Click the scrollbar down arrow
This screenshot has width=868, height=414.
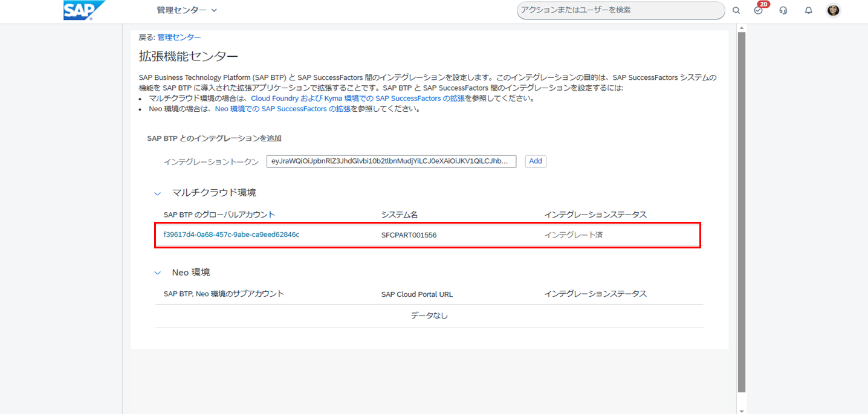742,410
